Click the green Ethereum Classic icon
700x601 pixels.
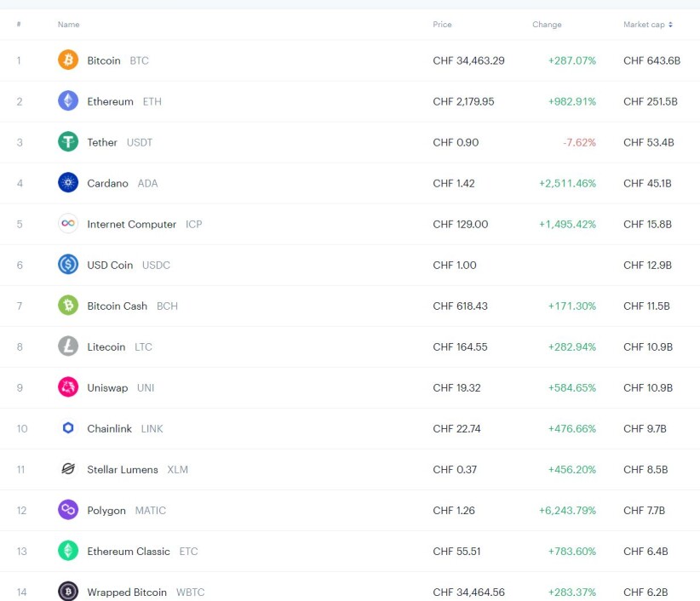68,551
